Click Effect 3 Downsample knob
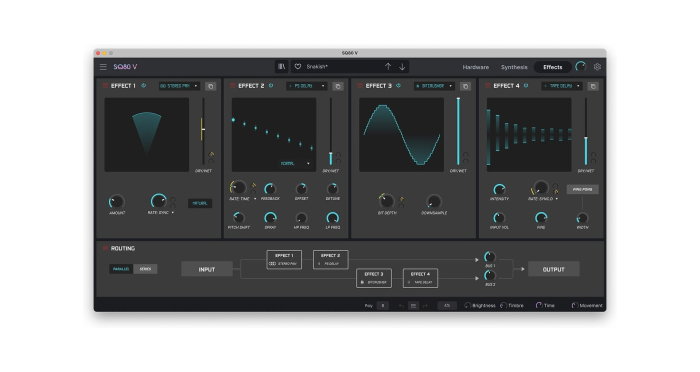 tap(433, 201)
